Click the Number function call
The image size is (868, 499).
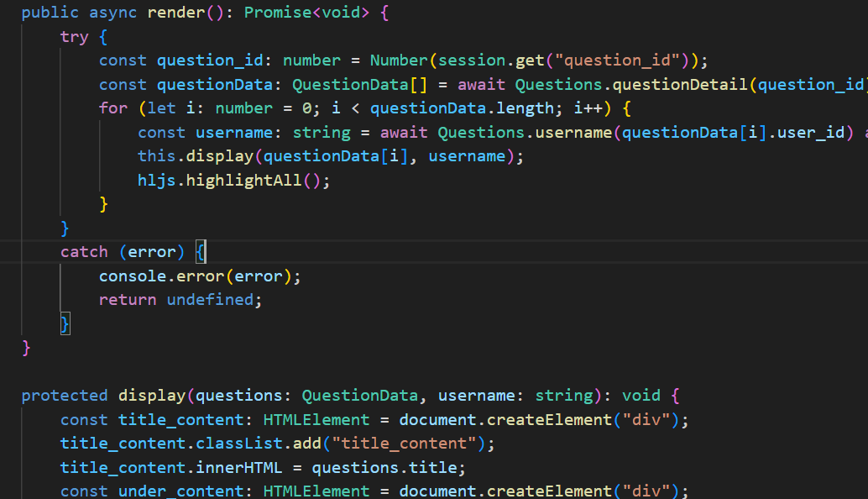point(398,60)
